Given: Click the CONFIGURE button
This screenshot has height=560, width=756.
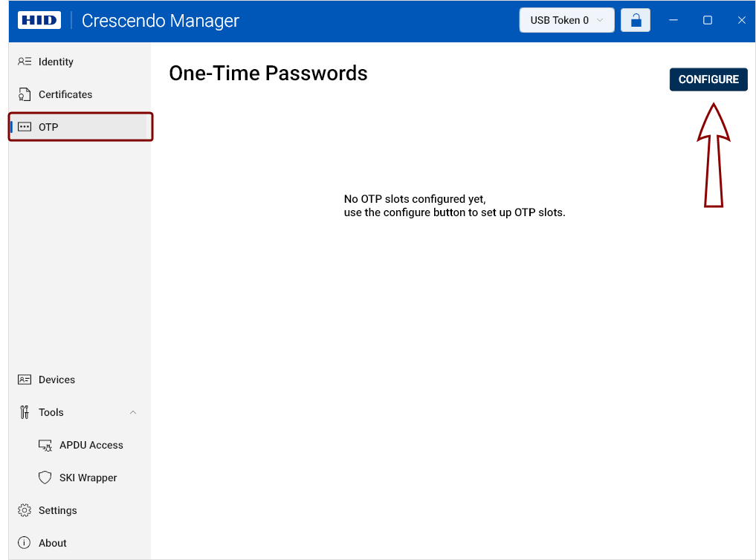Looking at the screenshot, I should click(x=708, y=79).
